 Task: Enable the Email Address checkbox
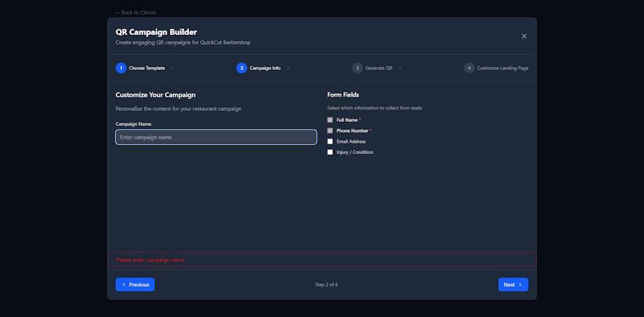330,142
